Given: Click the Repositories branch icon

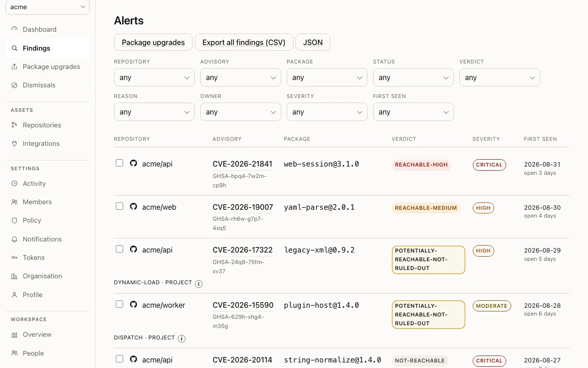Looking at the screenshot, I should pos(15,125).
